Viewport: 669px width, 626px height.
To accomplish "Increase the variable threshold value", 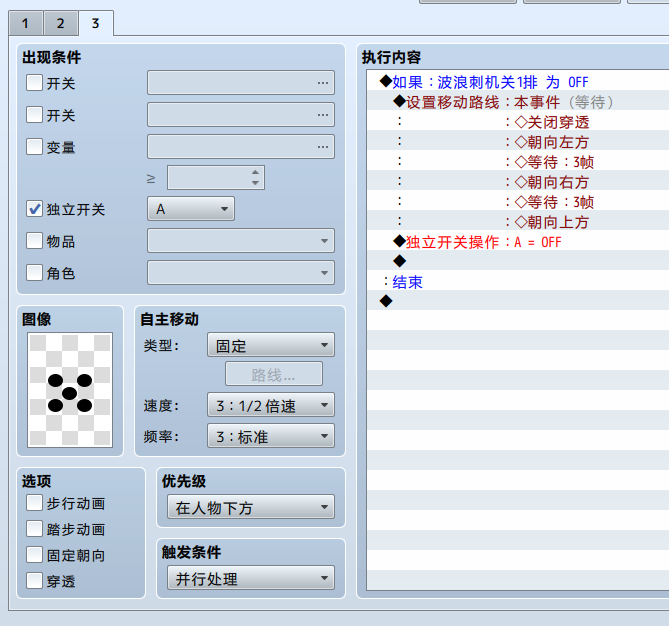I will tap(255, 172).
